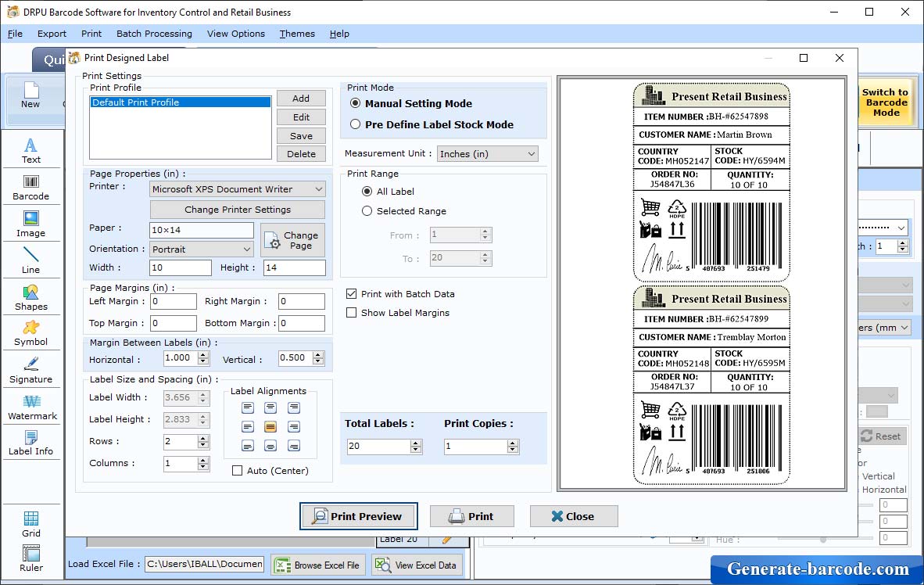
Task: Open the Themes menu
Action: pyautogui.click(x=297, y=34)
